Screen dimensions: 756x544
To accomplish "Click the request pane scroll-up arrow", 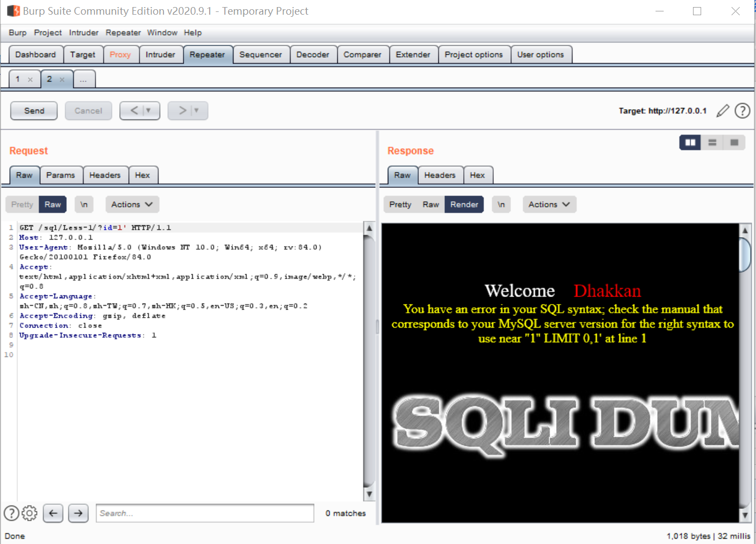I will pyautogui.click(x=369, y=228).
